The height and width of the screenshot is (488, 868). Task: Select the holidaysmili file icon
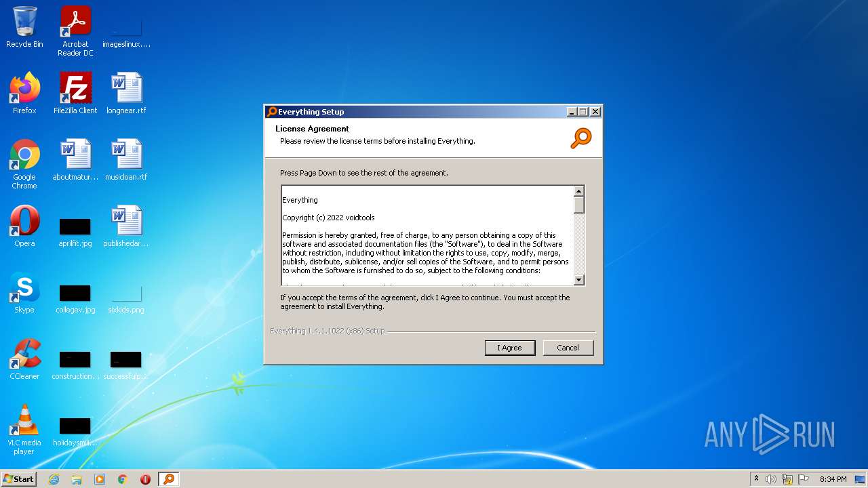(x=75, y=430)
